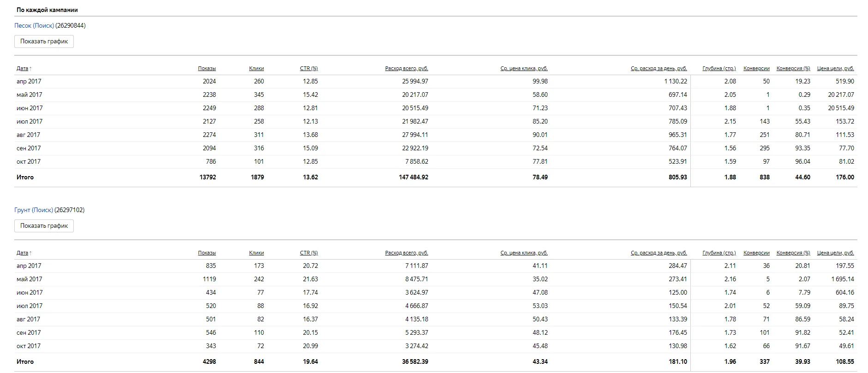The width and height of the screenshot is (868, 373).
Task: Select the 1 695.14 goal cost in Грунт
Action: click(843, 279)
